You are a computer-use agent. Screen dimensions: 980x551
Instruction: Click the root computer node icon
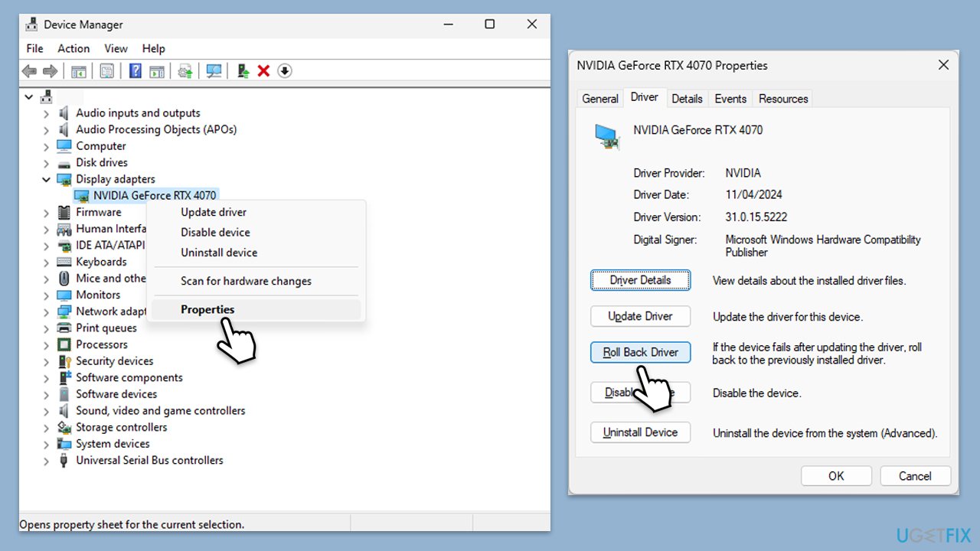(x=46, y=96)
